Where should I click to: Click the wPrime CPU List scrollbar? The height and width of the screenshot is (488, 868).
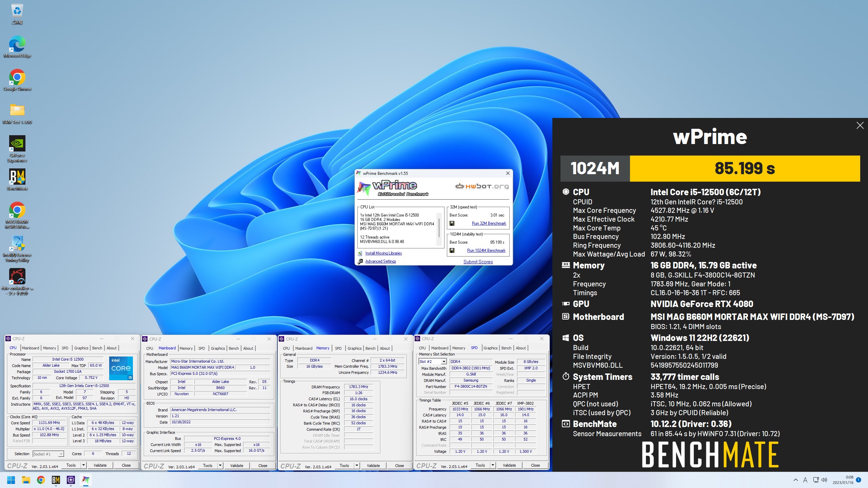[439, 229]
